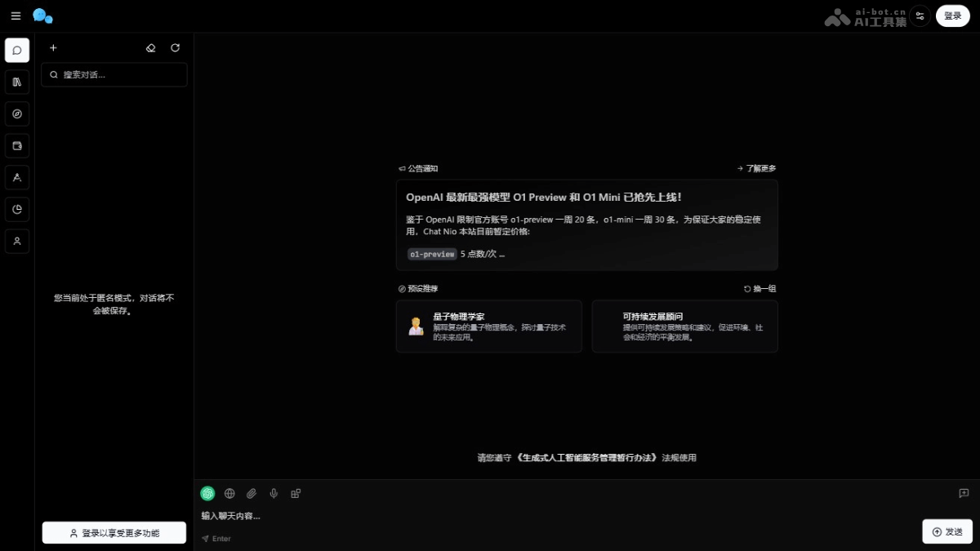
Task: Refresh preset suggestions with 换一组
Action: pyautogui.click(x=759, y=288)
